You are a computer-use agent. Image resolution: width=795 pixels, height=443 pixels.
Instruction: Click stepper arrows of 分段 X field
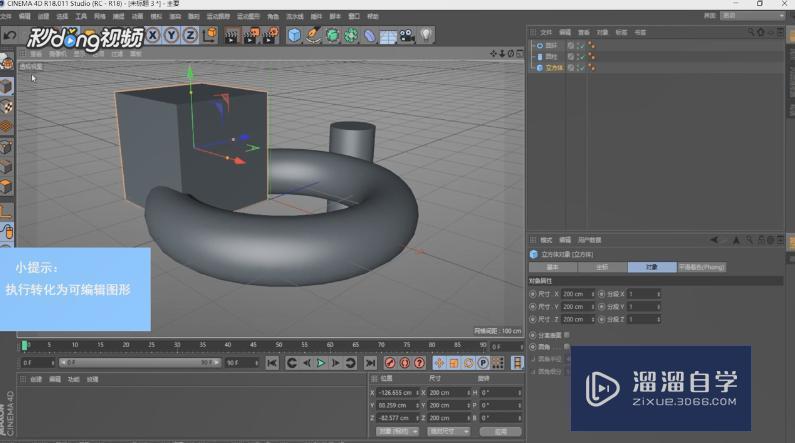pyautogui.click(x=658, y=294)
